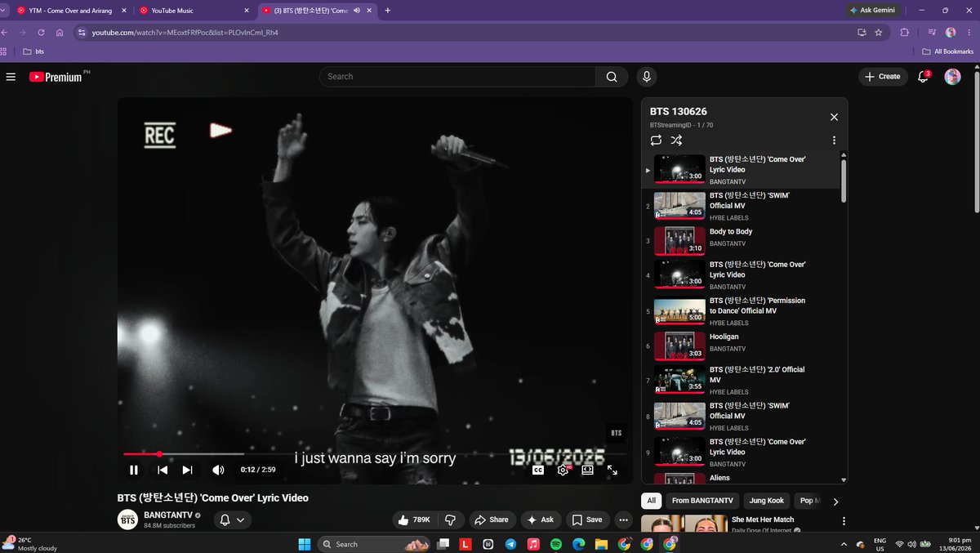
Task: Switch to theater mode
Action: [587, 470]
